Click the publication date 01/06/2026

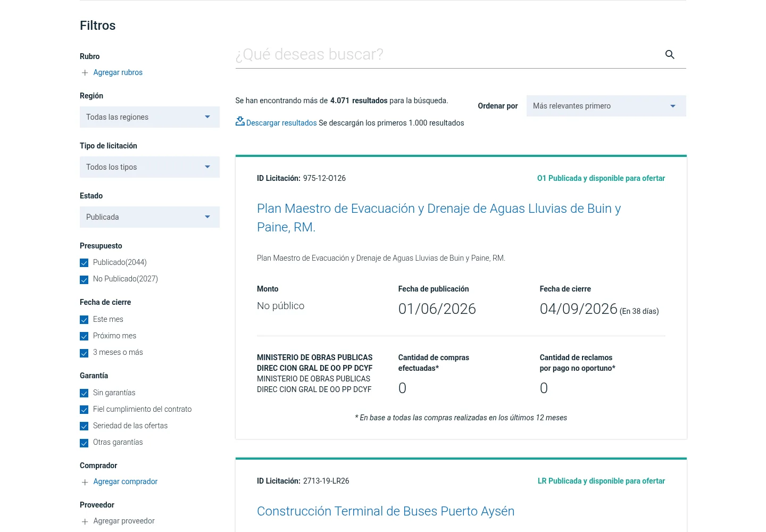437,309
